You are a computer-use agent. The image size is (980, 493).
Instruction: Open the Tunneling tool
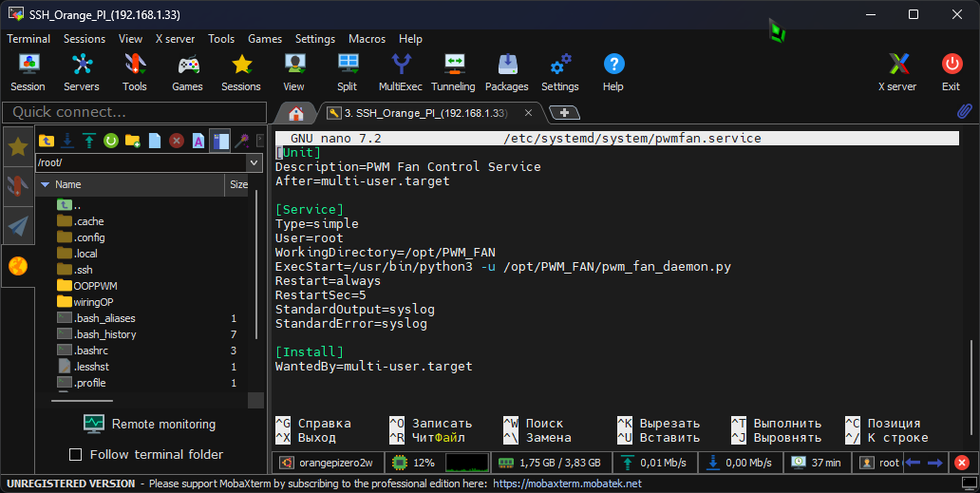pos(454,72)
